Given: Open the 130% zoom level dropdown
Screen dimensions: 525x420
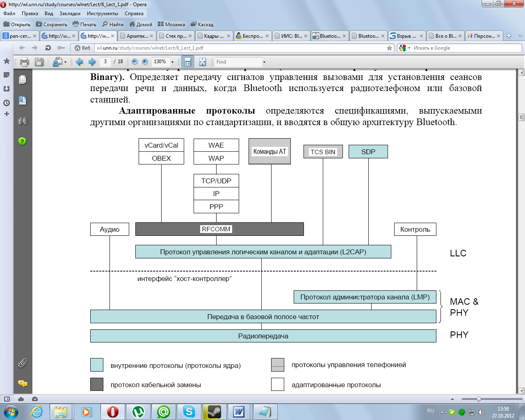Looking at the screenshot, I should tap(172, 62).
